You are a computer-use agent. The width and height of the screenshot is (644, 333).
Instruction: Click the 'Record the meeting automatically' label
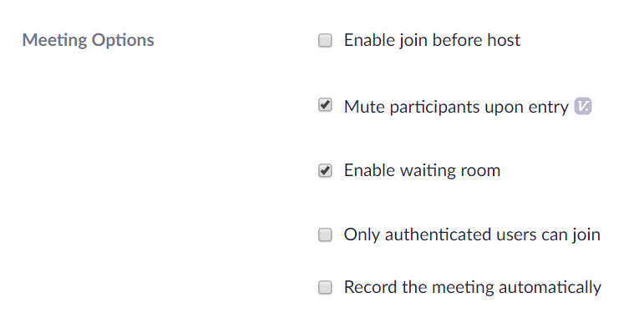click(473, 287)
